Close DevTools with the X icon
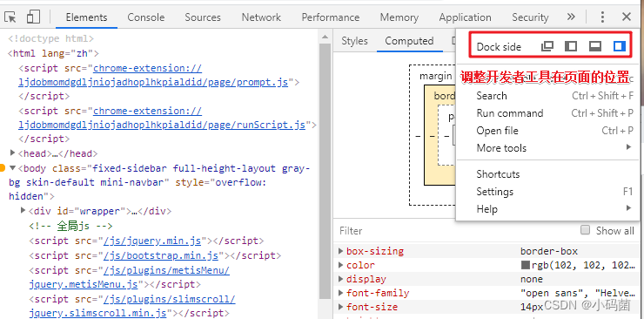This screenshot has width=644, height=319. (x=627, y=17)
